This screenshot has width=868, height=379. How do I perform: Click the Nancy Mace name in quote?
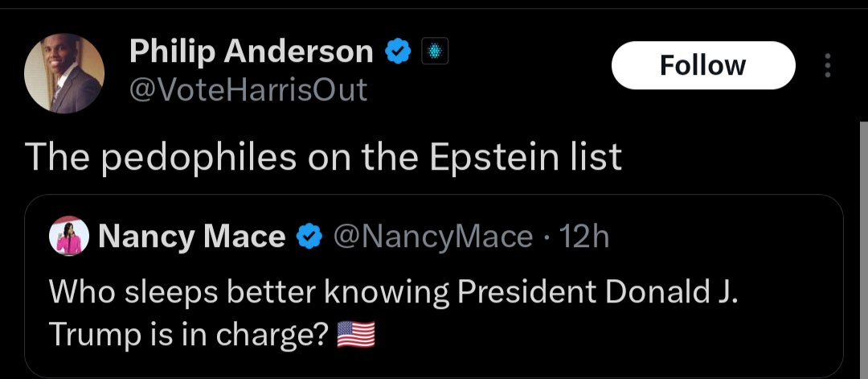point(191,237)
